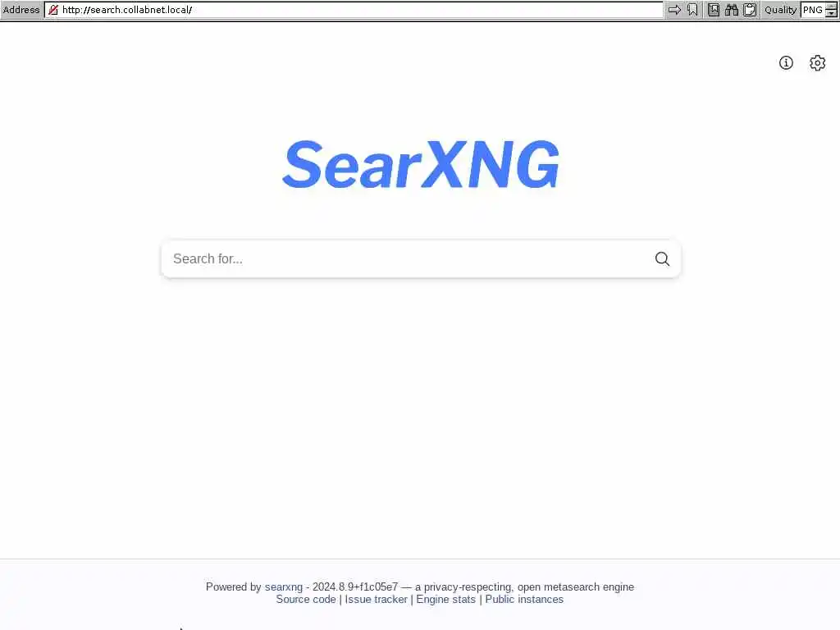Open SearXNG preferences gear icon
The height and width of the screenshot is (630, 840).
tap(818, 62)
